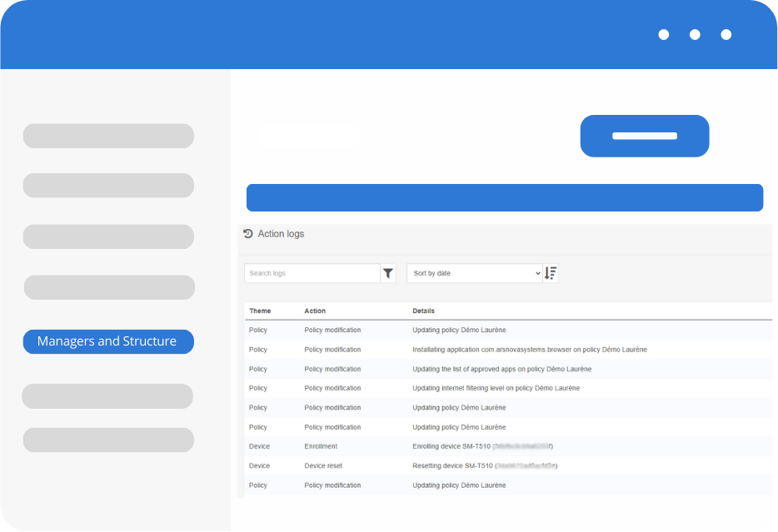The width and height of the screenshot is (778, 532).
Task: Open the Updating internet filtering level entry
Action: [496, 388]
